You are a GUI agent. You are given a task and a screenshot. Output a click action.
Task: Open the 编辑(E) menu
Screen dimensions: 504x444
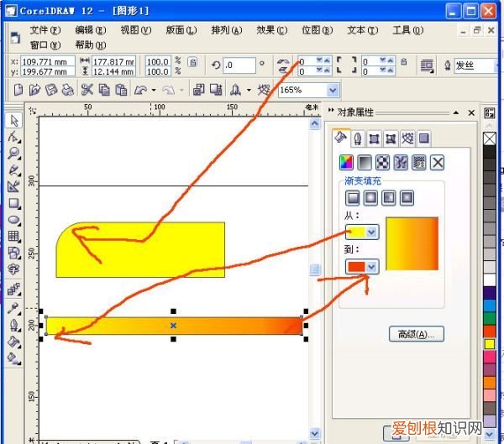pos(91,30)
